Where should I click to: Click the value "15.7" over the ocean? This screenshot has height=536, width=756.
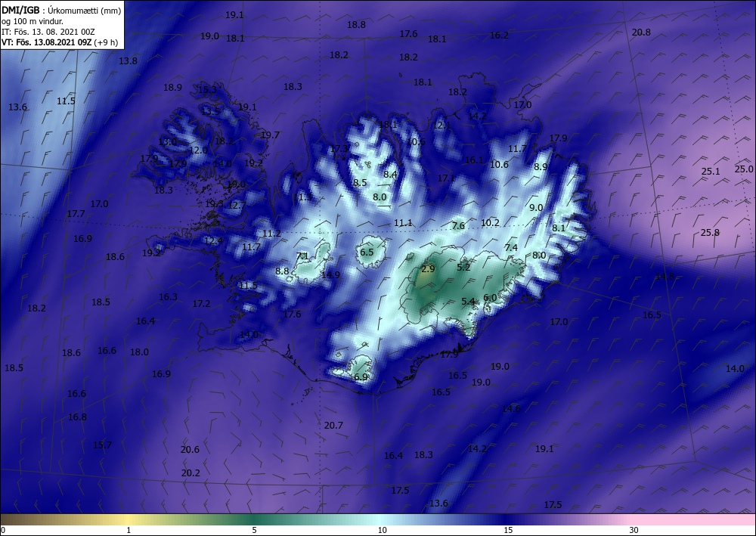click(102, 445)
